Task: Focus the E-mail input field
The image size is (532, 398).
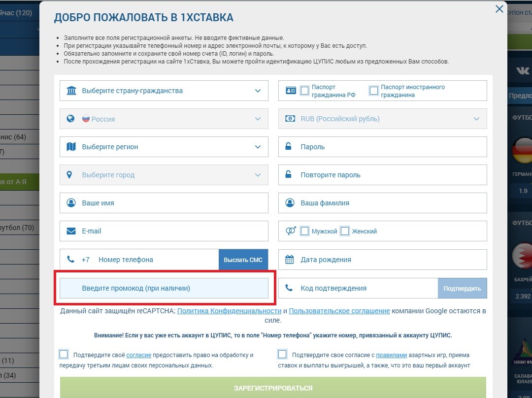Action: (x=164, y=231)
